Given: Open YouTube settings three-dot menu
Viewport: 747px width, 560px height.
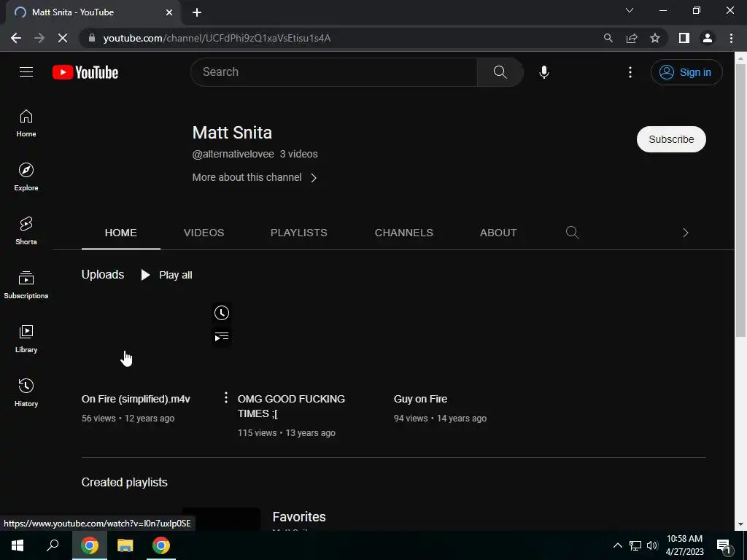Looking at the screenshot, I should (x=630, y=72).
